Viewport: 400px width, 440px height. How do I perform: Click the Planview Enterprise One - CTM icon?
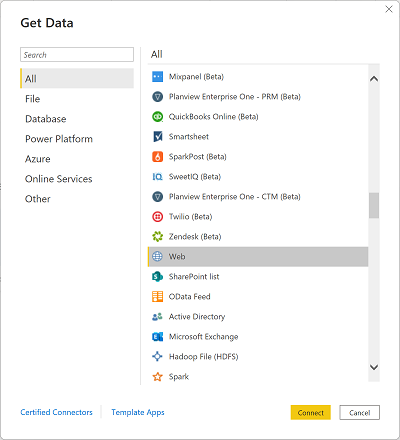pyautogui.click(x=157, y=197)
